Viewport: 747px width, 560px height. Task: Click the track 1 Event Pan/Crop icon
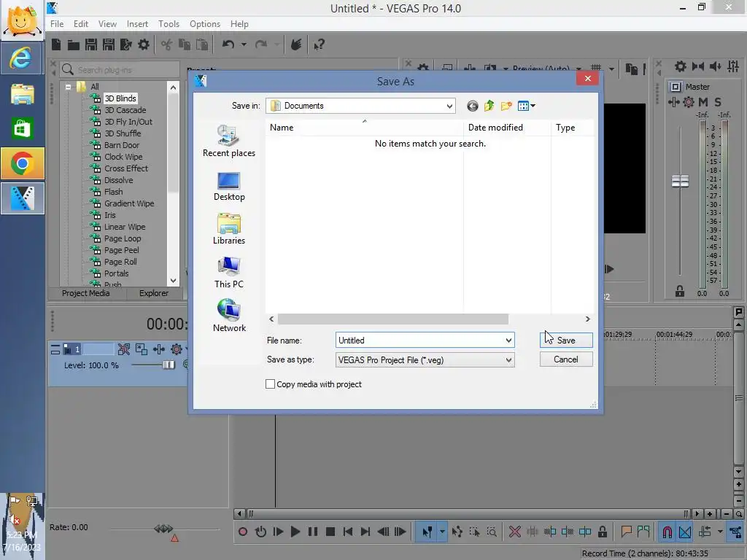point(141,349)
